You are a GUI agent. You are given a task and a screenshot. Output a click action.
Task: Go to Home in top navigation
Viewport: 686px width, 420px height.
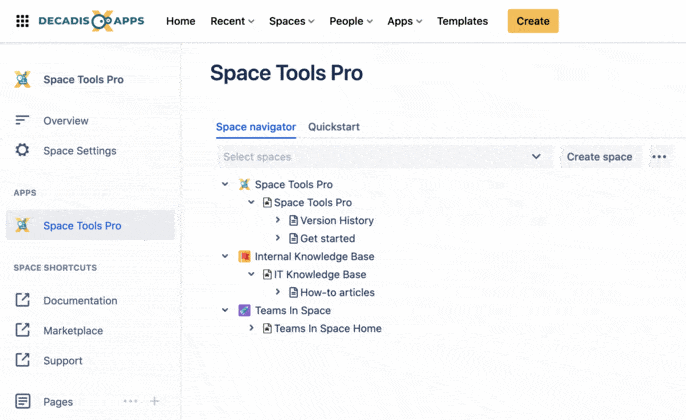[181, 21]
